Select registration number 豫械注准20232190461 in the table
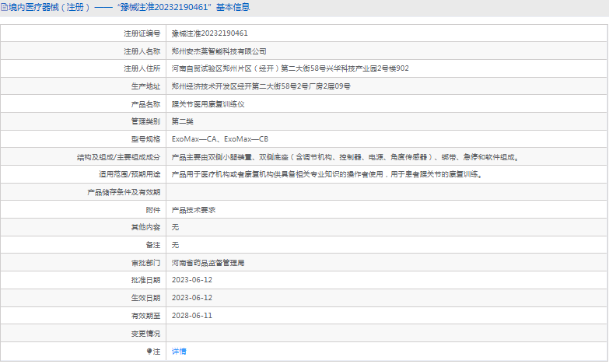 tap(210, 33)
